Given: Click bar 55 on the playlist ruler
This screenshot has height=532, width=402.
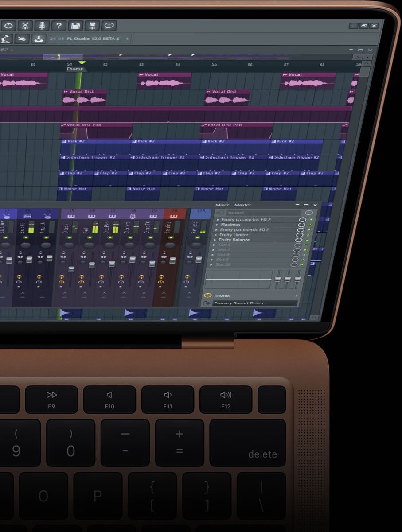Looking at the screenshot, I should [214, 65].
